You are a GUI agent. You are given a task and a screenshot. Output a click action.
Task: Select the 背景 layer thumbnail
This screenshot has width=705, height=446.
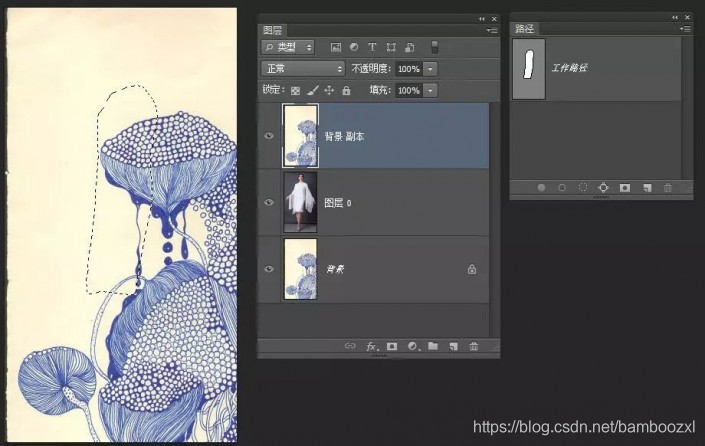pyautogui.click(x=300, y=269)
